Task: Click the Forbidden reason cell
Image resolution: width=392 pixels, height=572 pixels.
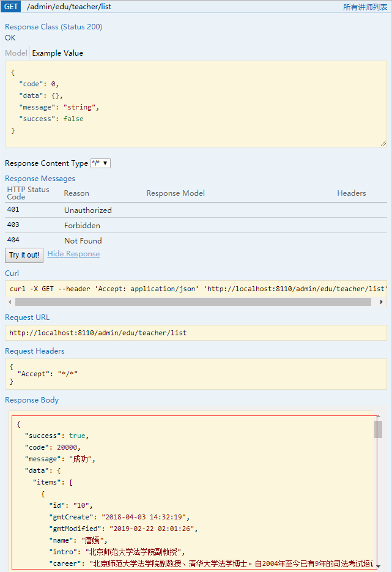Action: (x=82, y=226)
